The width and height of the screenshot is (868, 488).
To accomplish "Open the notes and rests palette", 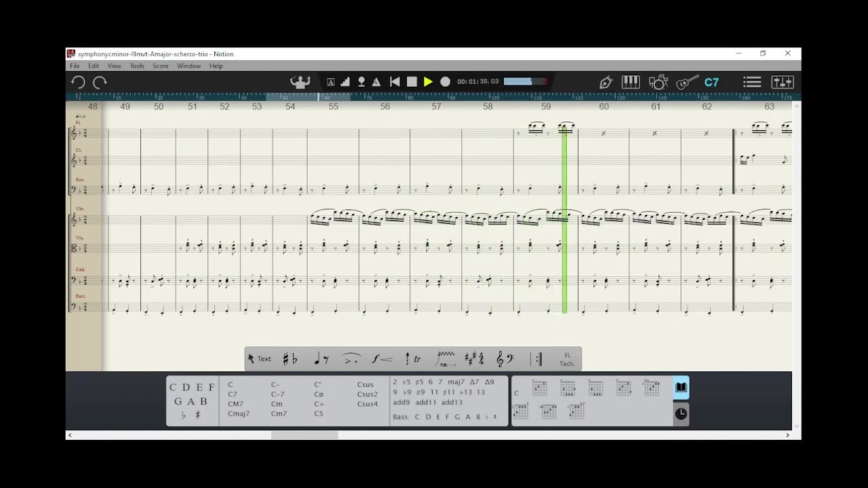I will coord(321,359).
